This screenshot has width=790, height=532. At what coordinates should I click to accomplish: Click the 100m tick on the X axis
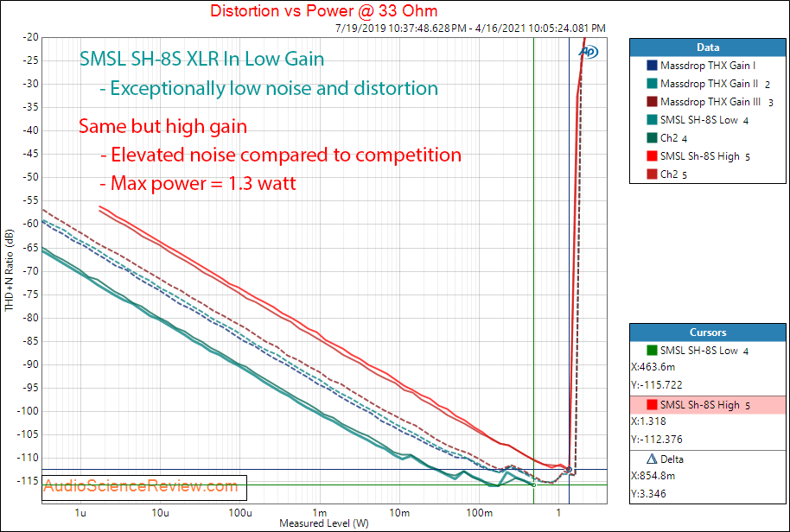point(479,513)
